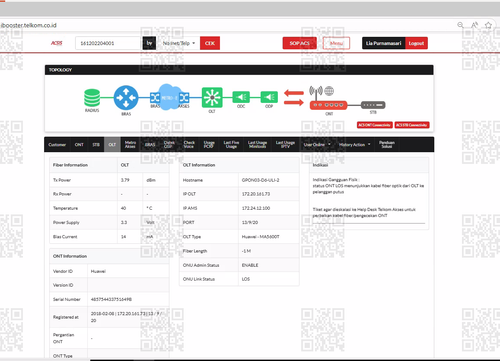Click the Bias Current value 14
The height and width of the screenshot is (361, 500).
click(x=123, y=237)
